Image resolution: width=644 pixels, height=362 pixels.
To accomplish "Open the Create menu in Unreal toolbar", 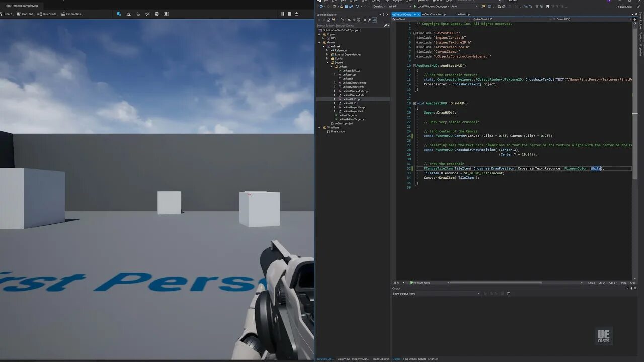I will point(7,14).
